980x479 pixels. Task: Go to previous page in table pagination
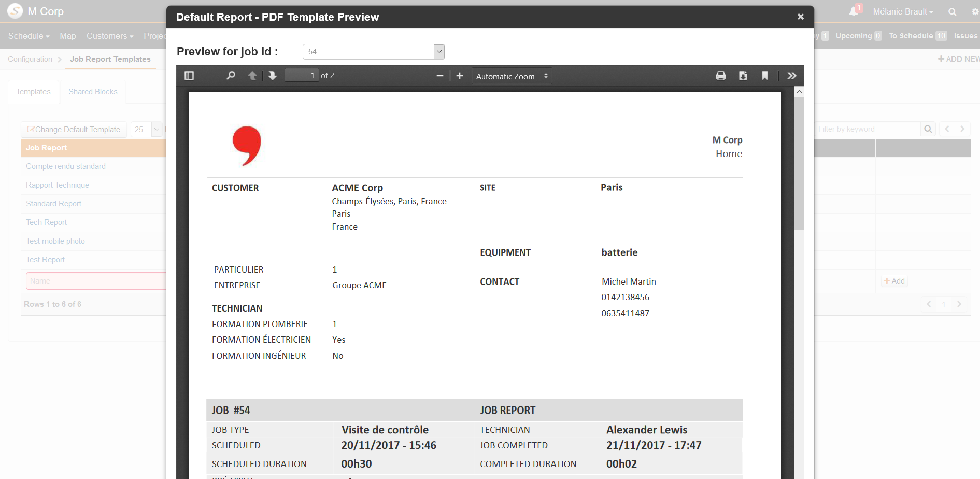point(929,304)
